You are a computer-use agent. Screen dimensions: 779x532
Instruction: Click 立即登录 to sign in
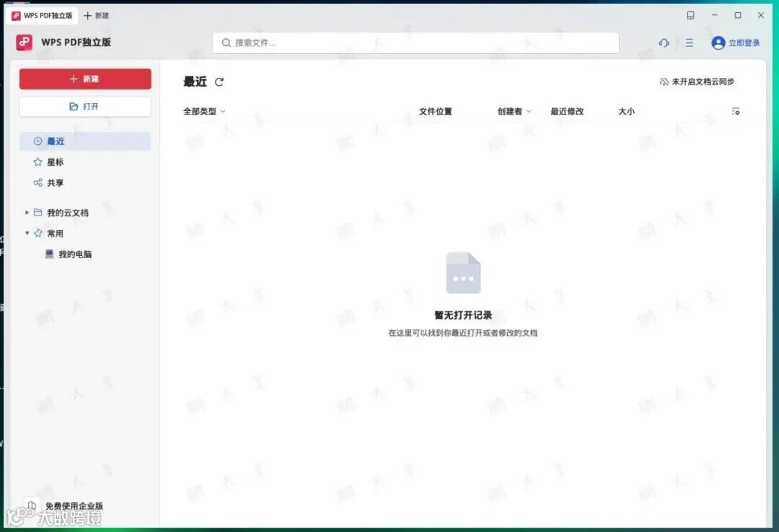click(x=744, y=43)
